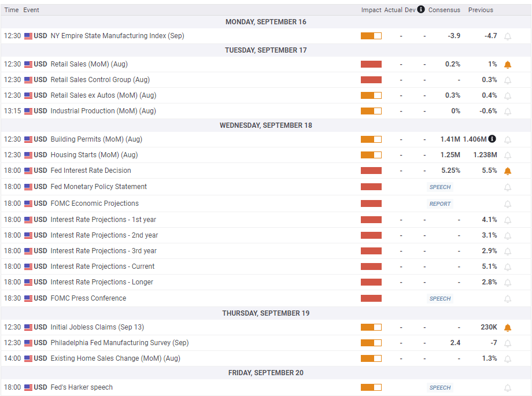The width and height of the screenshot is (532, 396).
Task: Click the -3.9 consensus value for NY Empire State
Action: pos(454,36)
